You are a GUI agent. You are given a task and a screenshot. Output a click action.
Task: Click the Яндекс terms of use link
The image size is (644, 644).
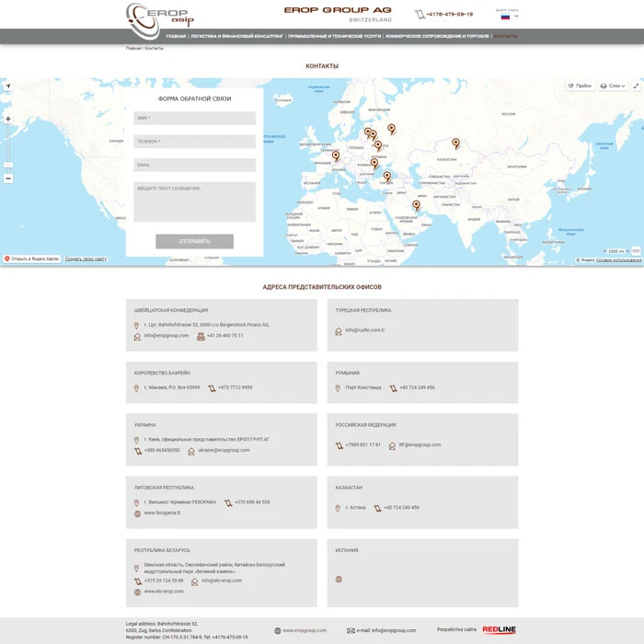[x=618, y=260]
